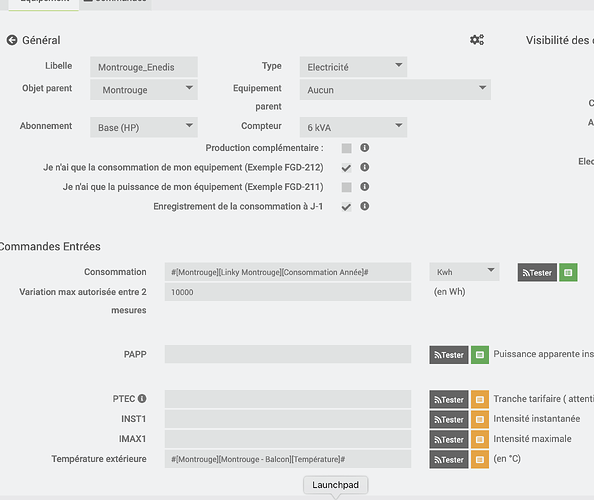
Task: Open the Kwh unit dropdown
Action: [x=464, y=272]
